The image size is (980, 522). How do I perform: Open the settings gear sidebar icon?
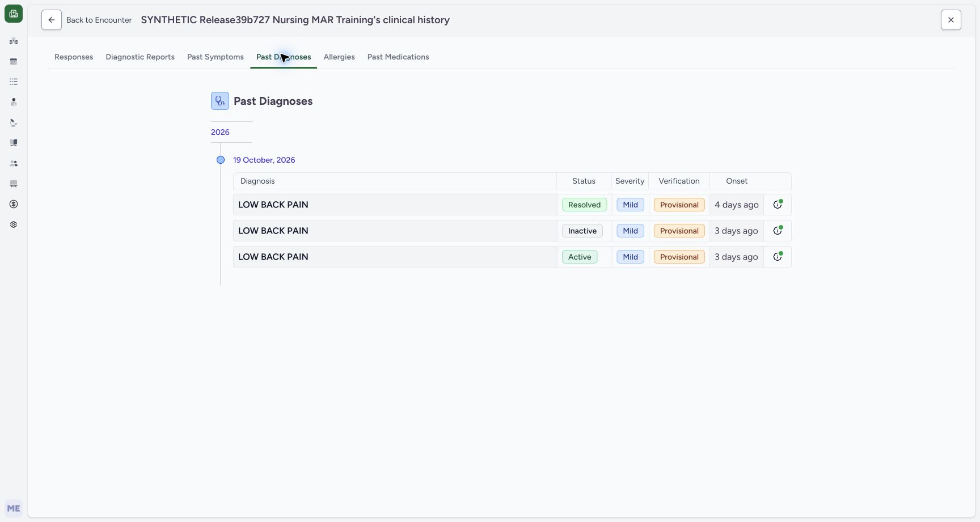[x=14, y=224]
